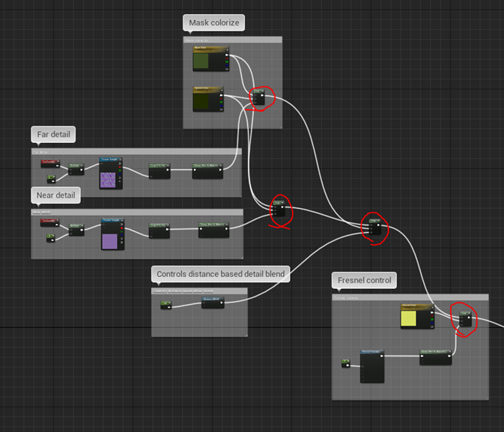
Task: Select the Near detail comment bubble
Action: (55, 195)
